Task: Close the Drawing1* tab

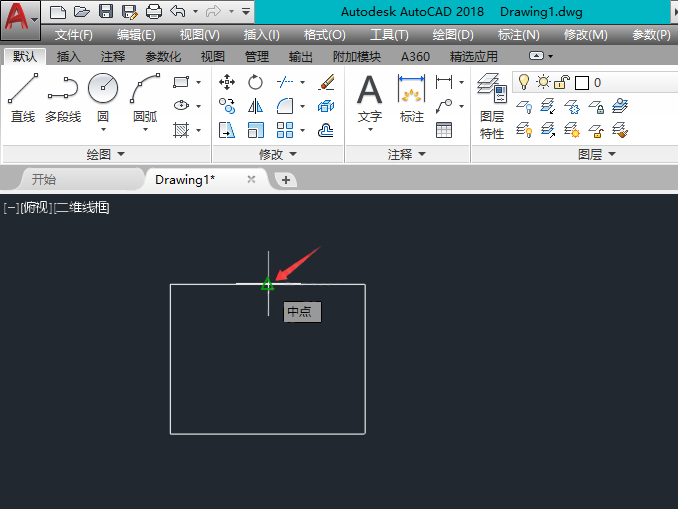Action: tap(251, 179)
